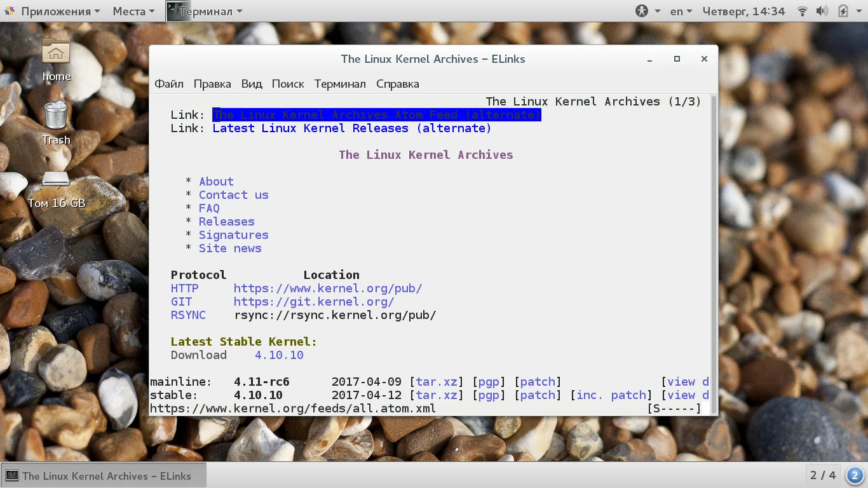
Task: Open the stable 4.10.10 download link
Action: pyautogui.click(x=280, y=355)
